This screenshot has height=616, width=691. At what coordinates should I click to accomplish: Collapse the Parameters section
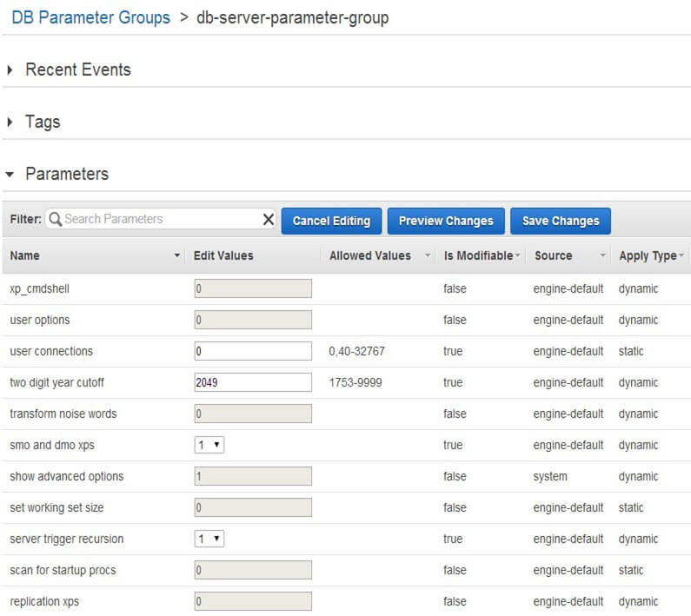pyautogui.click(x=10, y=175)
